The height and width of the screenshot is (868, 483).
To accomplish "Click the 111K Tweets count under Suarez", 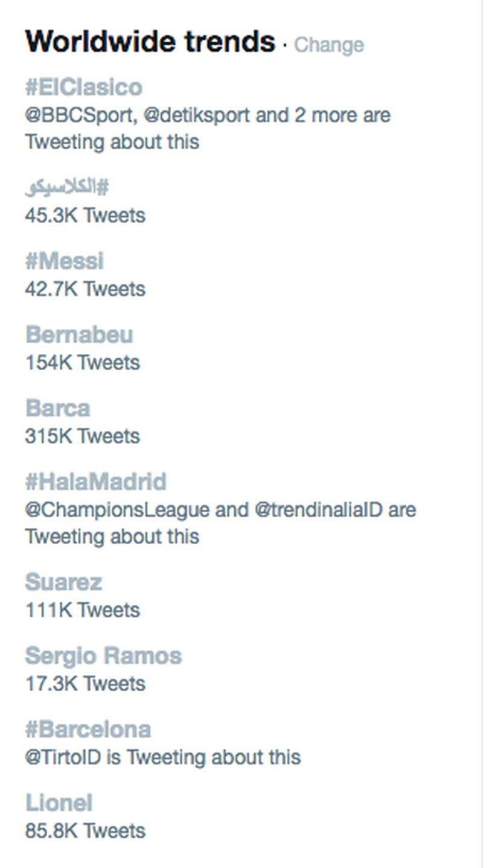I will [x=82, y=610].
